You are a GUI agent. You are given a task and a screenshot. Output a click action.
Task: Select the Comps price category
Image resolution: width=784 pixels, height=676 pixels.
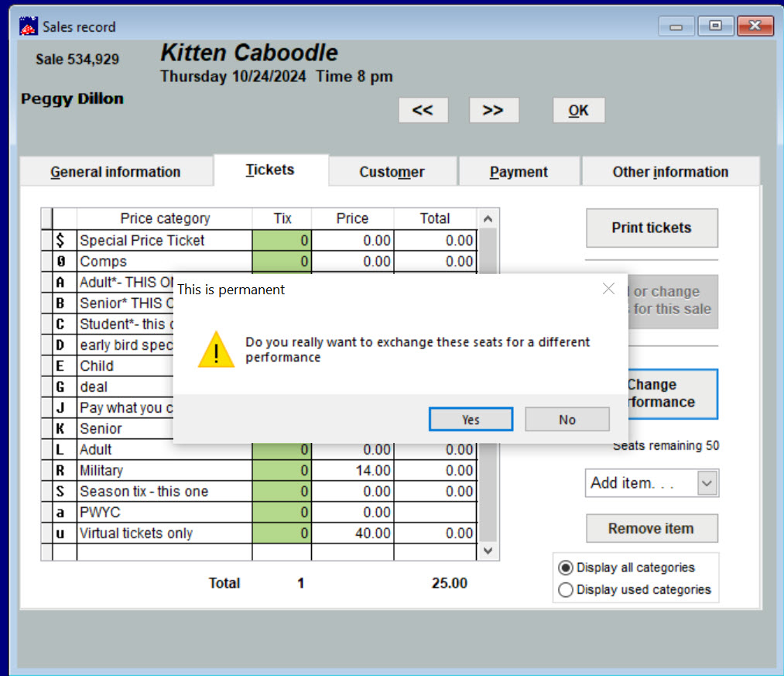[x=165, y=262]
